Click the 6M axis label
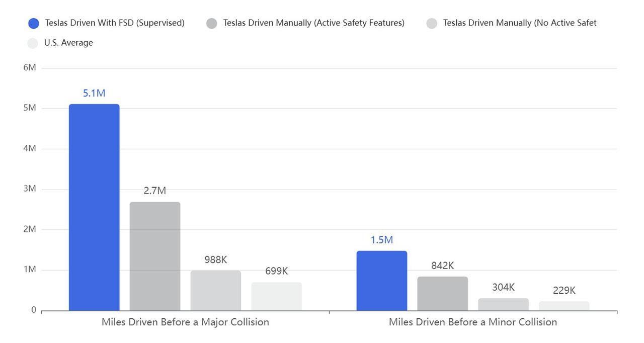Viewport: 644px width, 343px height. coord(30,67)
